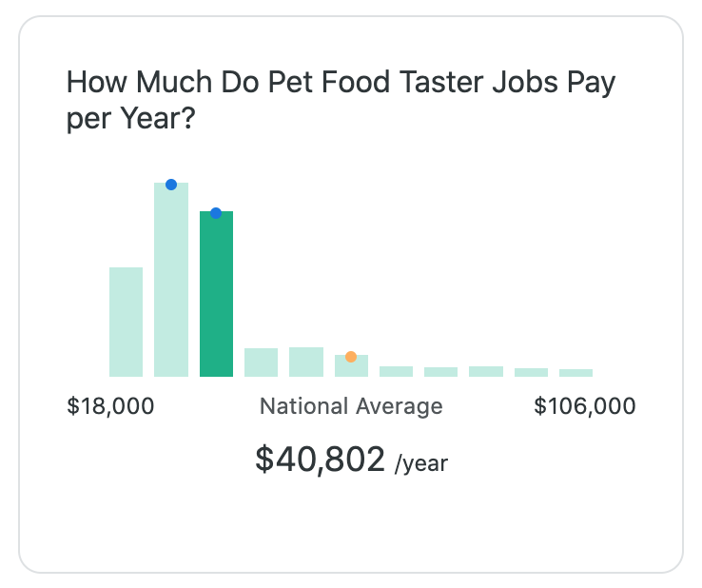702x588 pixels.
Task: Click the Pet Food Taster Jobs heading
Action: (341, 100)
